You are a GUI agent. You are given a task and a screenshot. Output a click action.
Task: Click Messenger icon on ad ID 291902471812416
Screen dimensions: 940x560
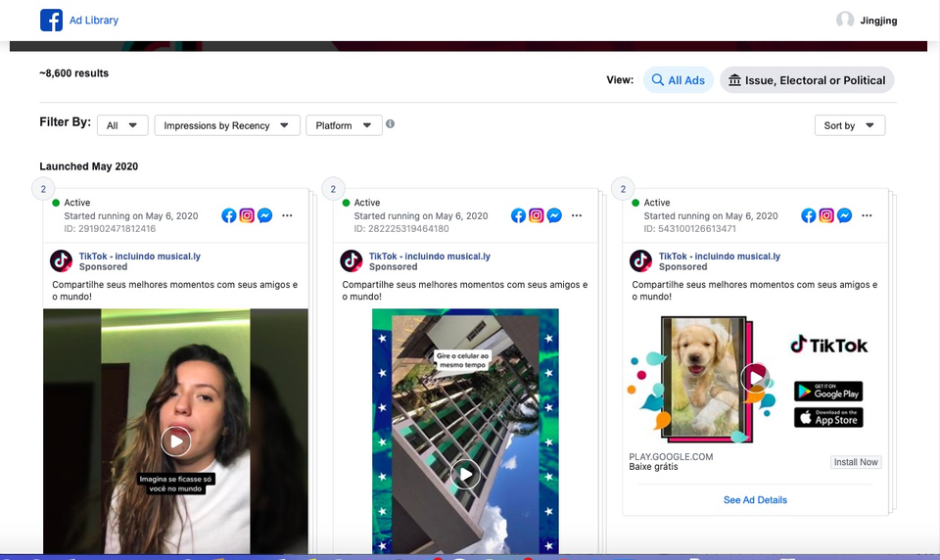pyautogui.click(x=265, y=215)
